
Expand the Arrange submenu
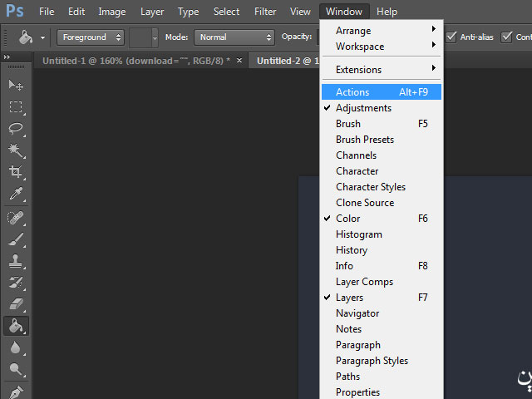tap(382, 31)
